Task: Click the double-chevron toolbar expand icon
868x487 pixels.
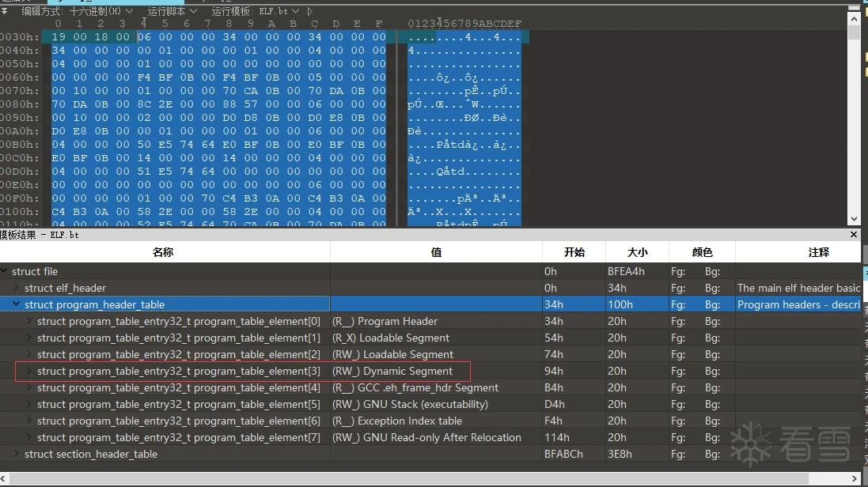Action: (5, 10)
